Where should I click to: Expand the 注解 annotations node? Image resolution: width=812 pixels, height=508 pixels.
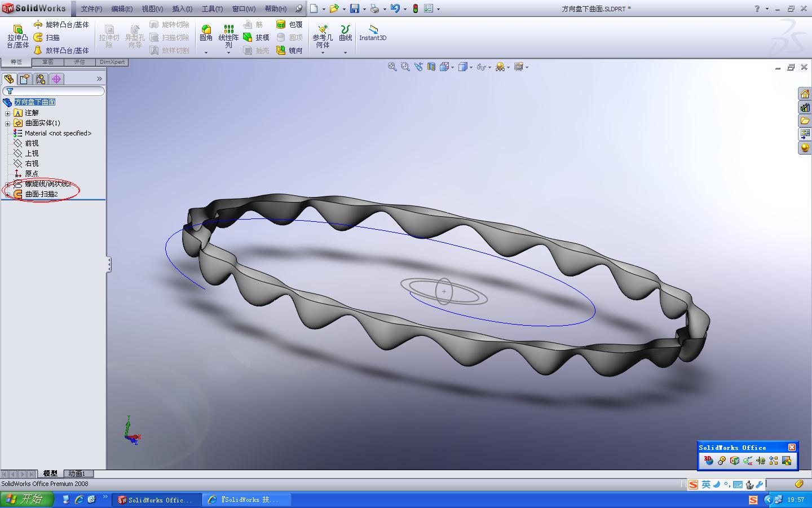[x=7, y=113]
